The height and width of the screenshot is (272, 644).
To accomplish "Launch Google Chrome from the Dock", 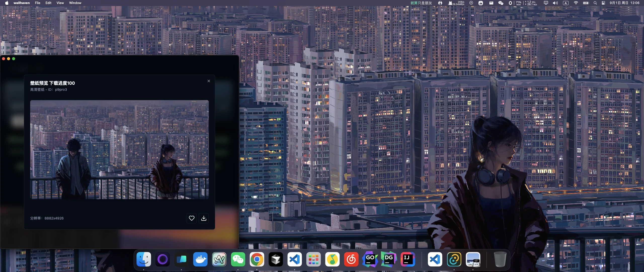I will [257, 259].
